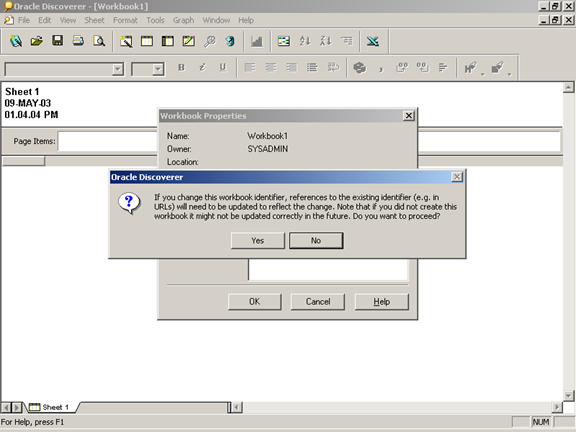Click the refresh globe toolbar icon
Image resolution: width=576 pixels, height=432 pixels.
tap(230, 41)
